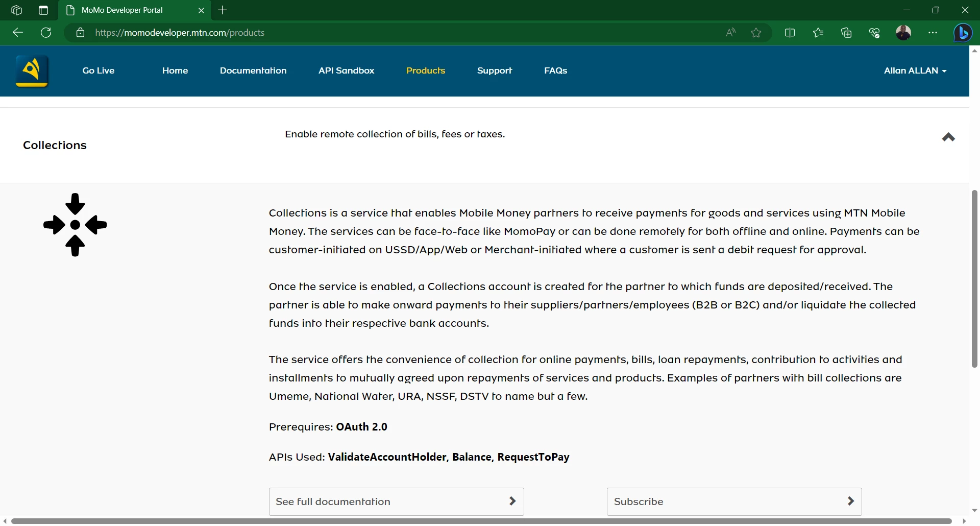
Task: Open a new tab with plus icon
Action: [x=223, y=10]
